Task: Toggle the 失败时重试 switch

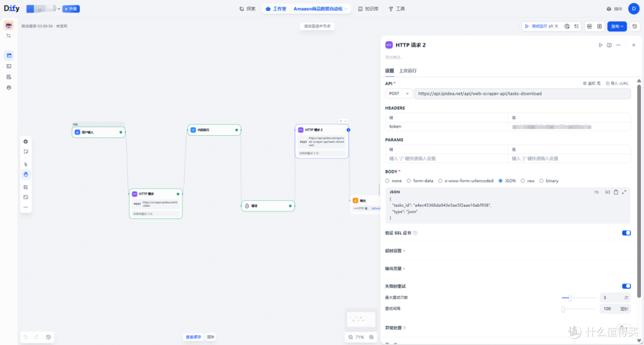Action: tap(626, 287)
